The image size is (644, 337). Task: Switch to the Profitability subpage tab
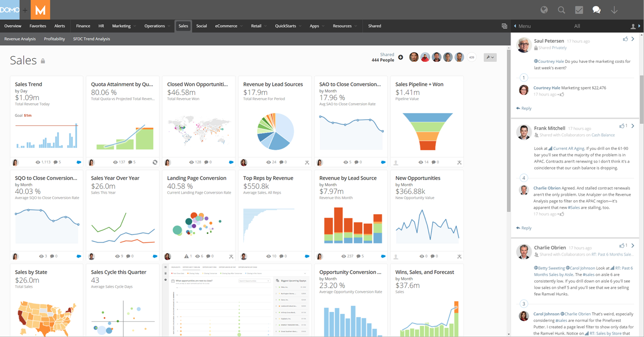[54, 39]
